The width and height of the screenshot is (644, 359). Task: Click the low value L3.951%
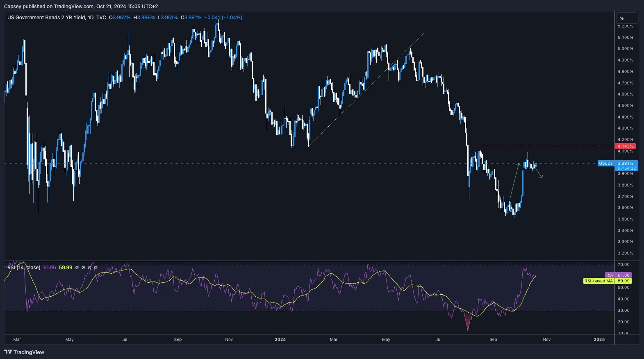[x=168, y=18]
